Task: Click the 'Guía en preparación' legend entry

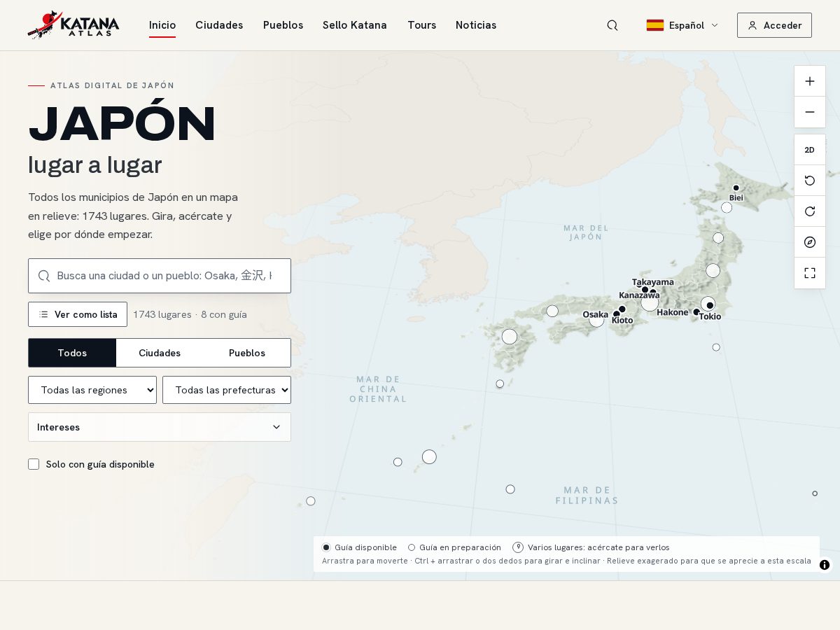Action: point(454,547)
